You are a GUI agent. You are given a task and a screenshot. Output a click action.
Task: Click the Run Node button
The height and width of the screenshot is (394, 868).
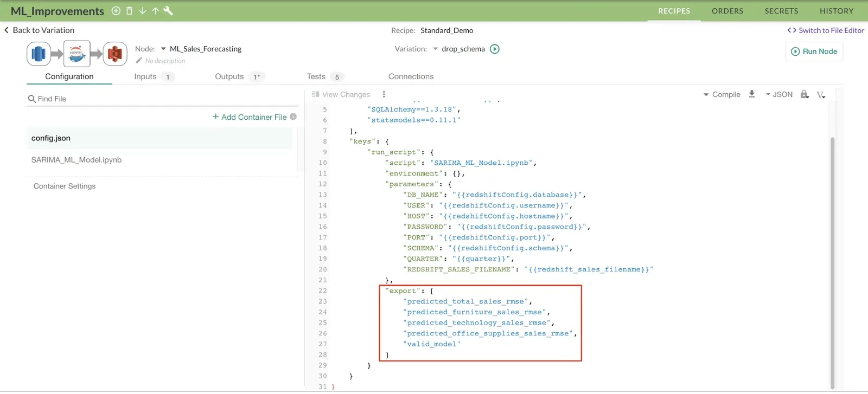pyautogui.click(x=814, y=51)
